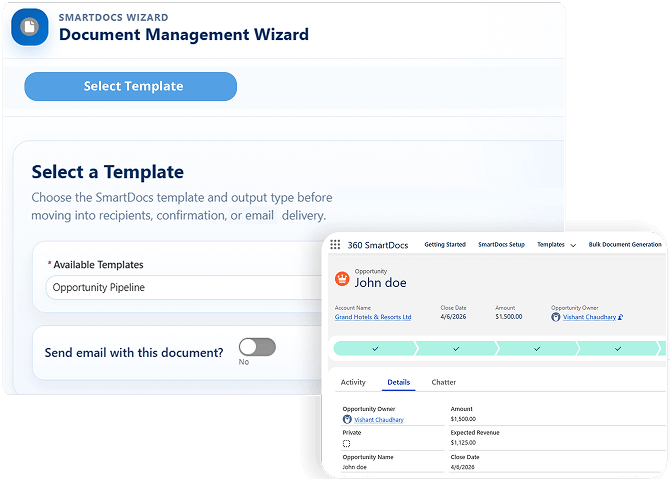The image size is (670, 479).
Task: Click the header Amount value $1,500.00
Action: tap(508, 317)
